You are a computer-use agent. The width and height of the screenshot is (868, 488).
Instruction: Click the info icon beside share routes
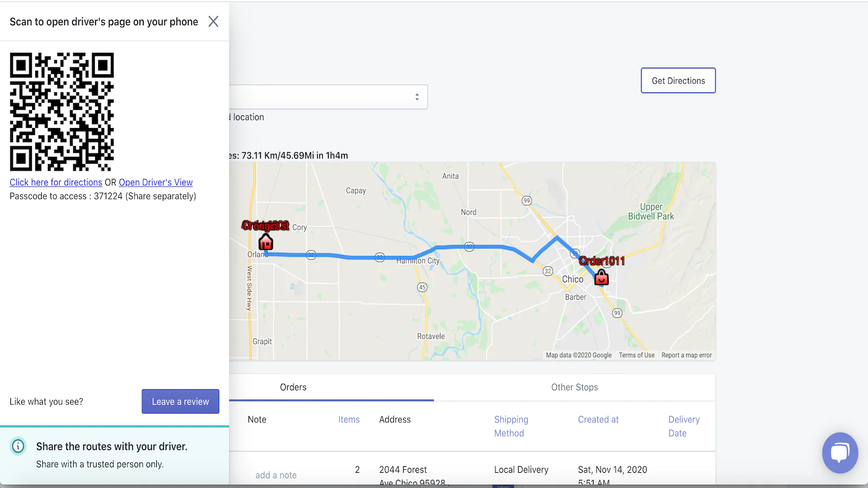click(x=18, y=446)
